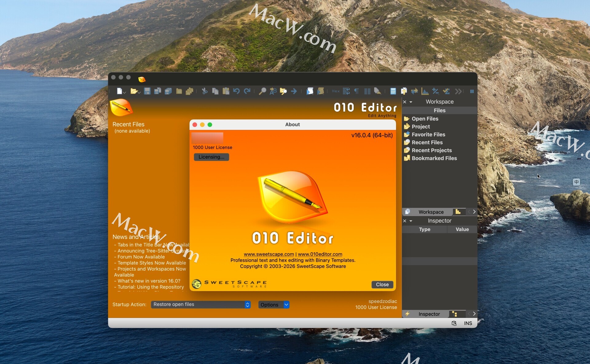Click the Value column header in Inspector
The width and height of the screenshot is (590, 364).
[462, 229]
